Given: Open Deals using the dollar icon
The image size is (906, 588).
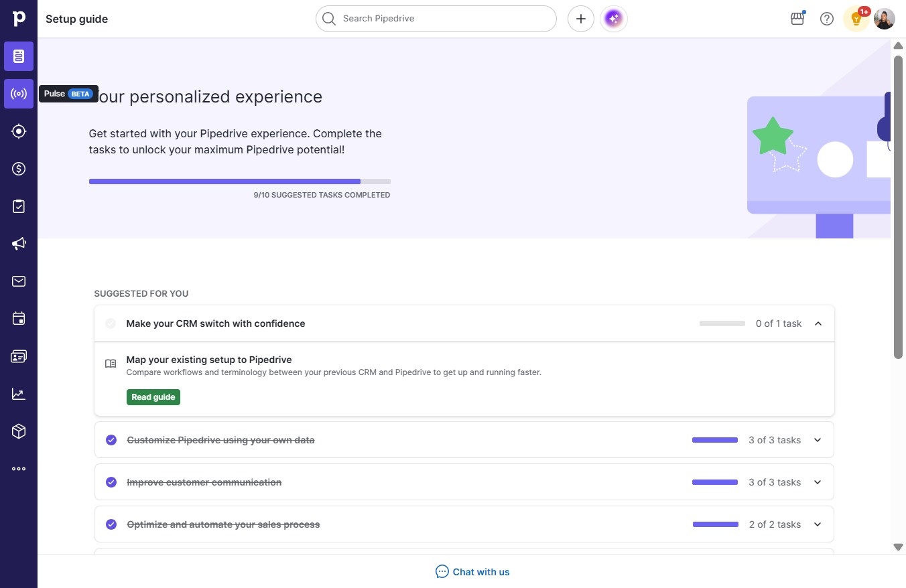Looking at the screenshot, I should [x=19, y=169].
